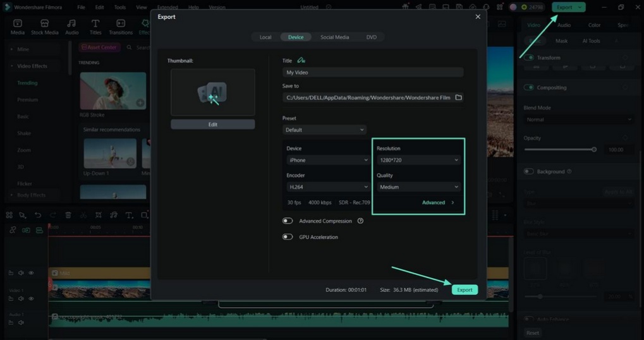The height and width of the screenshot is (340, 644).
Task: Open the Titles icon
Action: click(x=95, y=23)
